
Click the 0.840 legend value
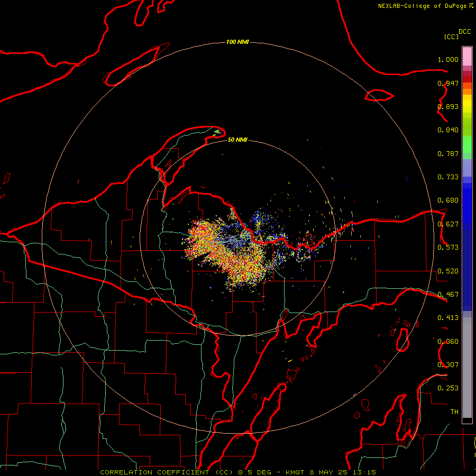(x=448, y=130)
